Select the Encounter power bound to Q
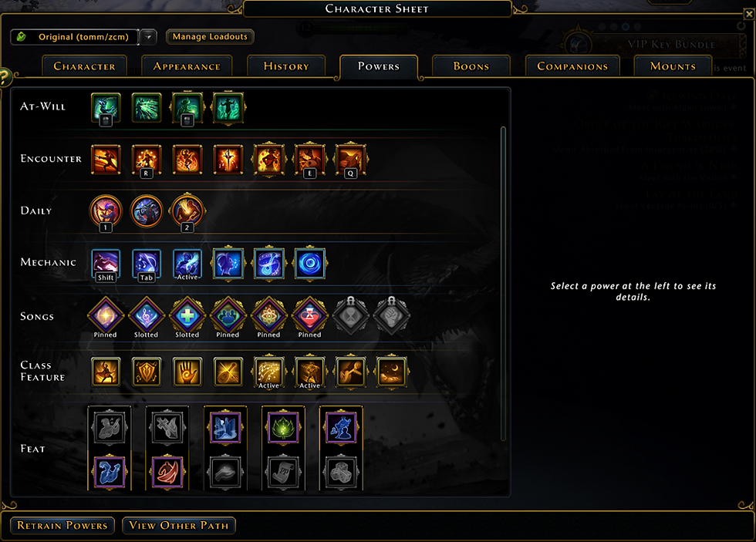This screenshot has height=542, width=756. (x=350, y=160)
